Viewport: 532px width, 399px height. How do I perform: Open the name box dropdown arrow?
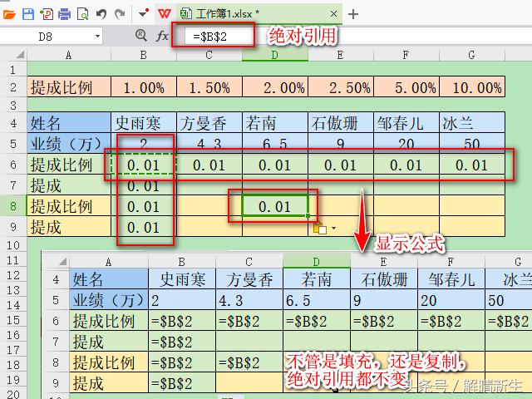pos(98,37)
